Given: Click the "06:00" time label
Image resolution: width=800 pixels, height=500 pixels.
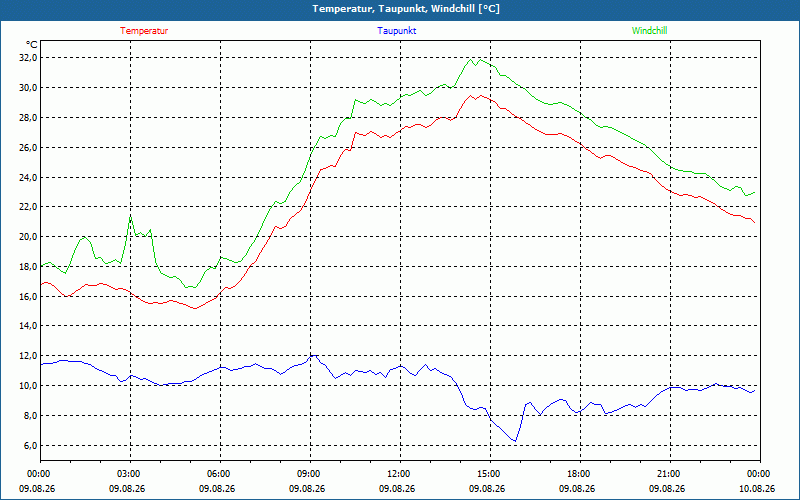Looking at the screenshot, I should coord(220,473).
